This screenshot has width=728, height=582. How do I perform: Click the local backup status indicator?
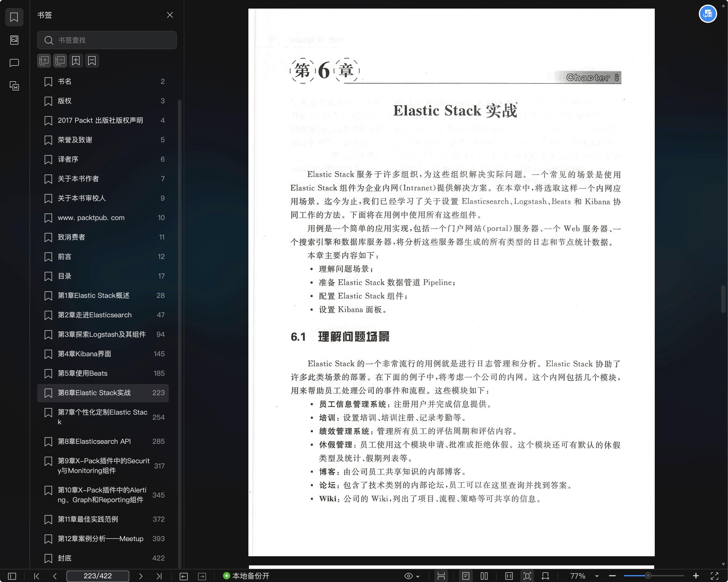coord(246,576)
